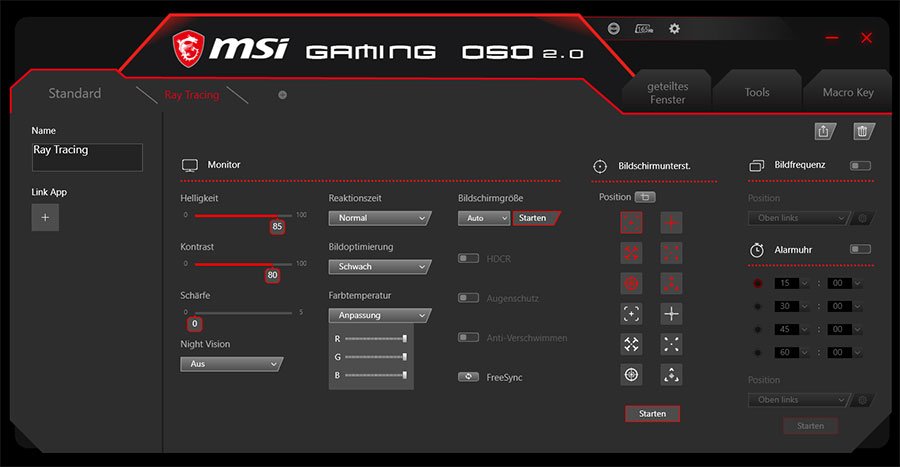Click the MSI dragon shield logo

click(188, 49)
